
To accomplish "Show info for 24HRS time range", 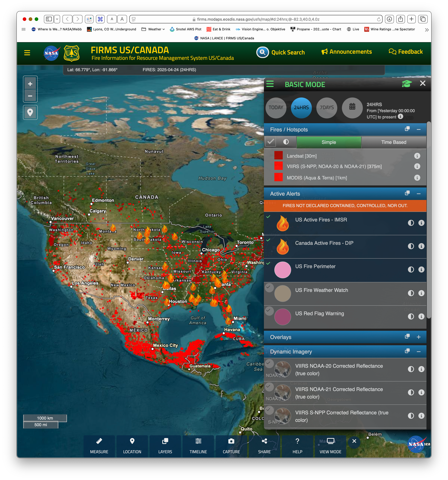I will click(400, 117).
